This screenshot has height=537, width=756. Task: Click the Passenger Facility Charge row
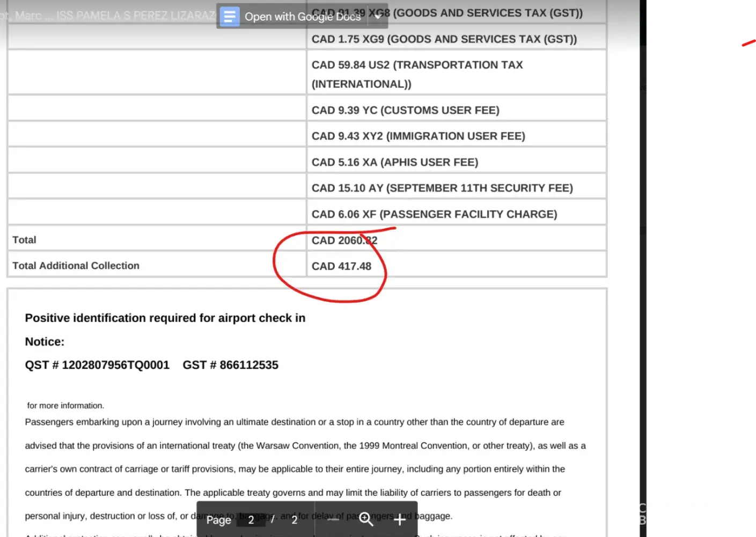point(434,214)
